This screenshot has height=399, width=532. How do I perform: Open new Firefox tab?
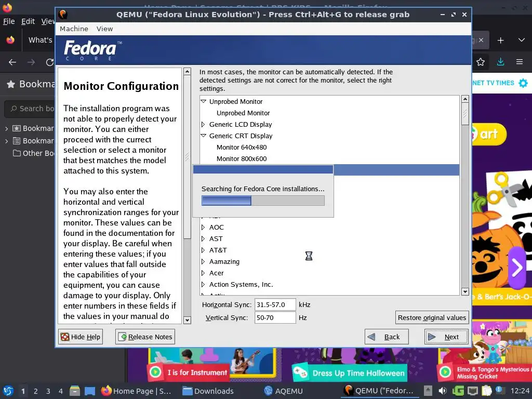click(x=500, y=41)
